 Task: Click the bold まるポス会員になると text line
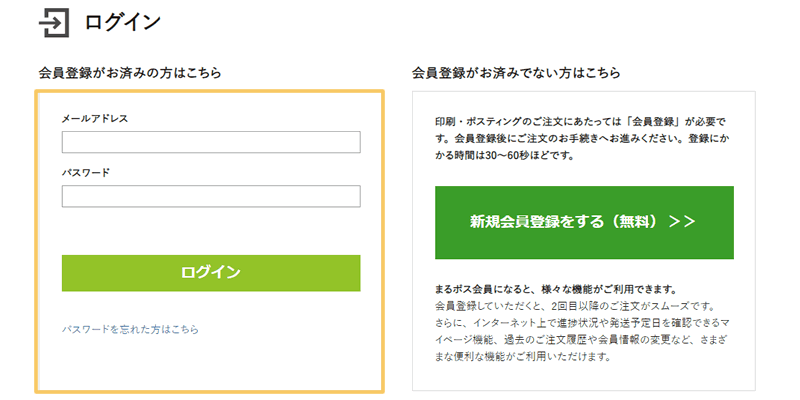(x=556, y=290)
